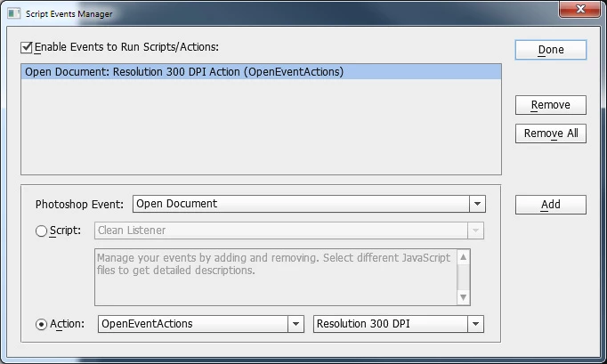Image resolution: width=607 pixels, height=364 pixels.
Task: Click the script description text area
Action: [276, 278]
